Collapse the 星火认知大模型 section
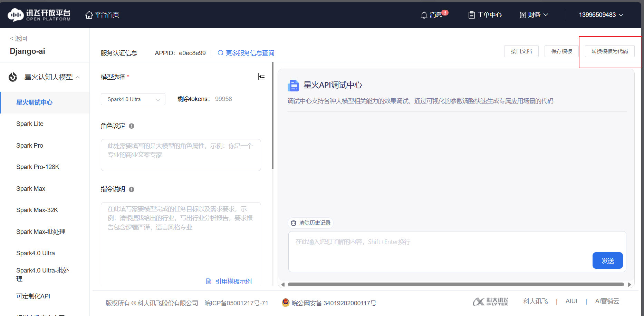The image size is (644, 316). pyautogui.click(x=78, y=77)
